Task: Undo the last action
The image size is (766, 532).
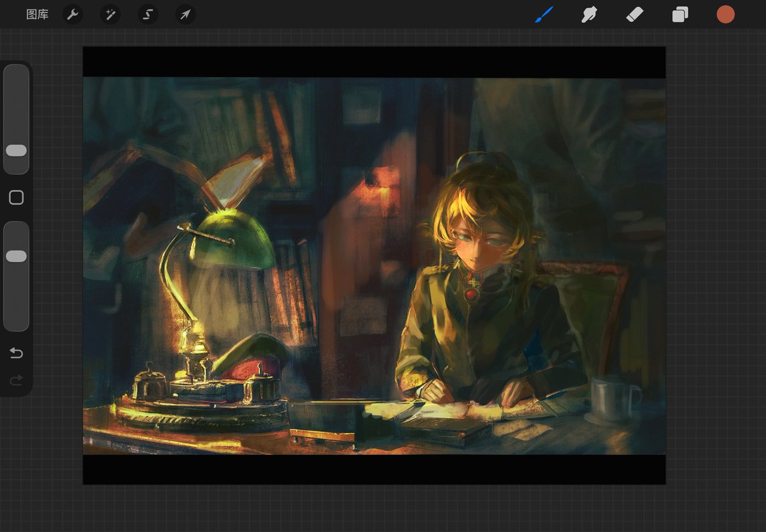Action: tap(16, 353)
